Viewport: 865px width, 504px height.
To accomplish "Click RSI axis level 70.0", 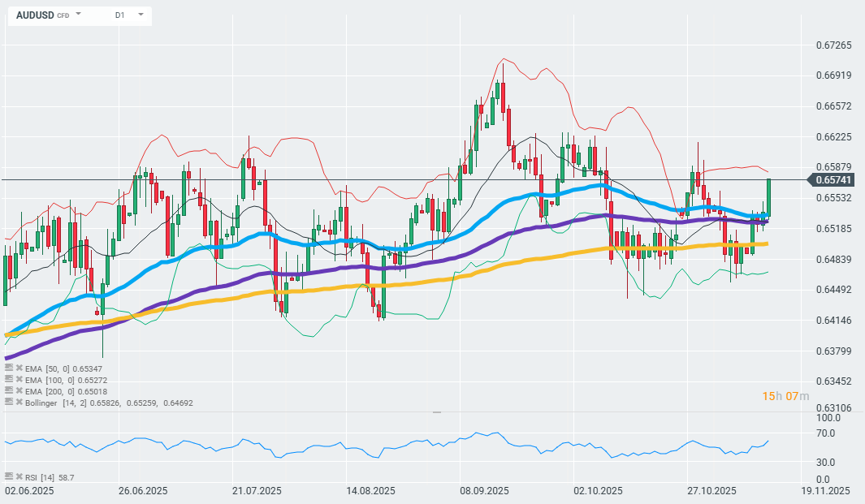I will click(x=826, y=433).
